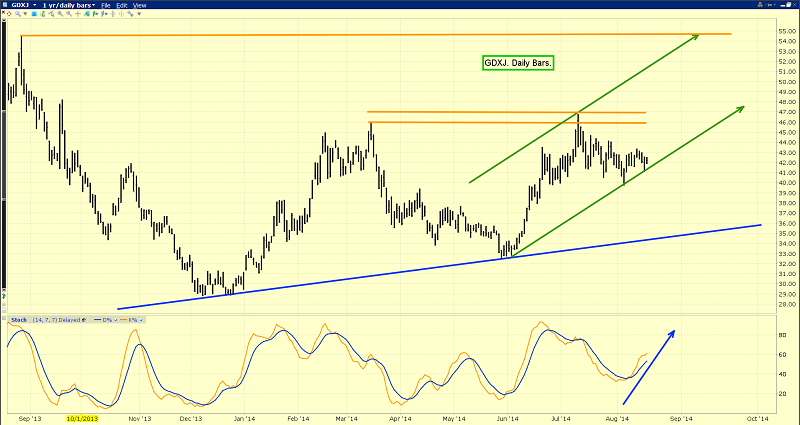Viewport: 800px width, 425px height.
Task: Click the Stoch indicator label
Action: 19,320
